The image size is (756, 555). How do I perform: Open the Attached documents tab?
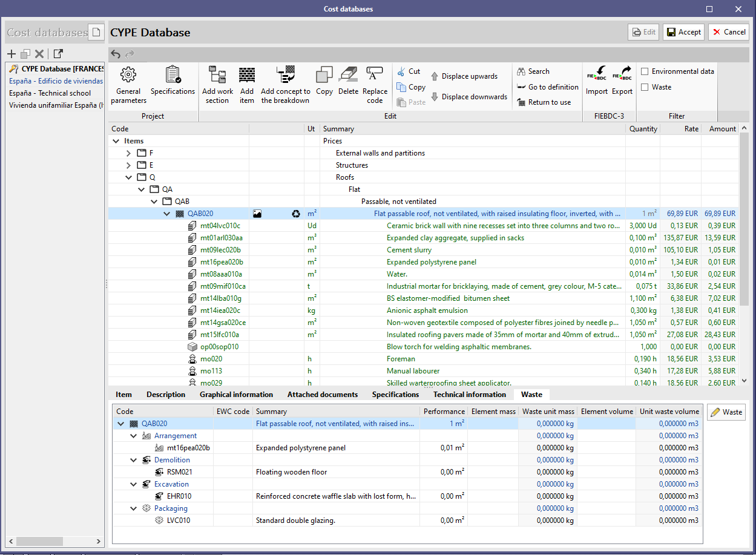tap(323, 395)
